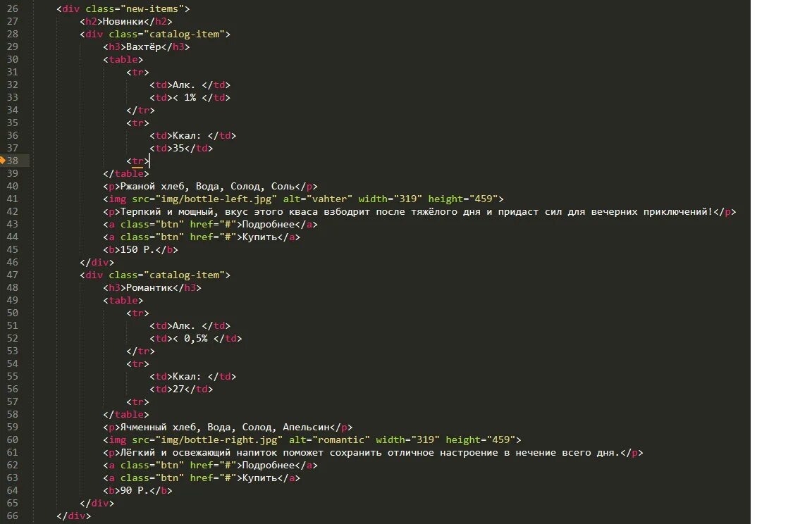Click the closing table tag on line 58
Viewport: 812px width, 524px height.
coord(126,414)
